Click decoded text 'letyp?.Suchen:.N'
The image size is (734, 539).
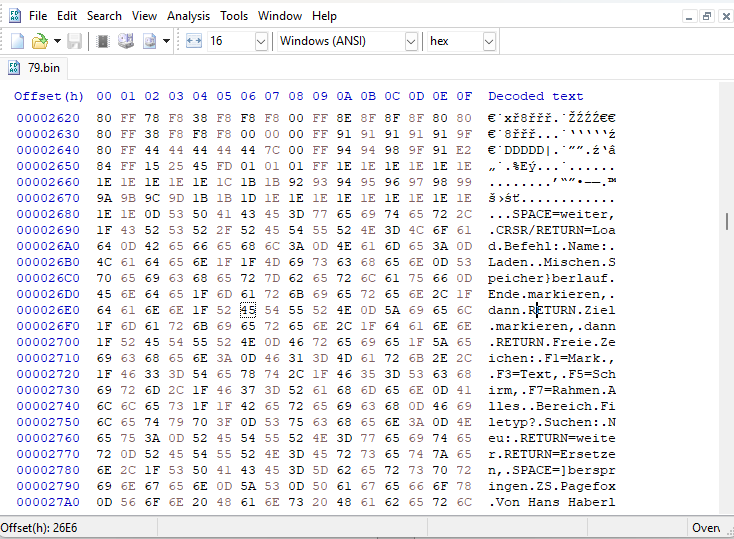(551, 422)
